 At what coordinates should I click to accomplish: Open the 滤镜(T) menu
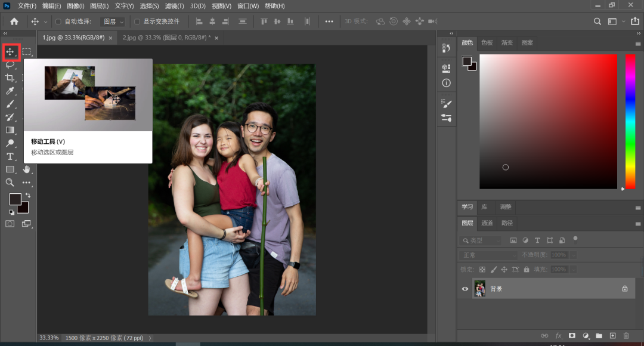(175, 6)
